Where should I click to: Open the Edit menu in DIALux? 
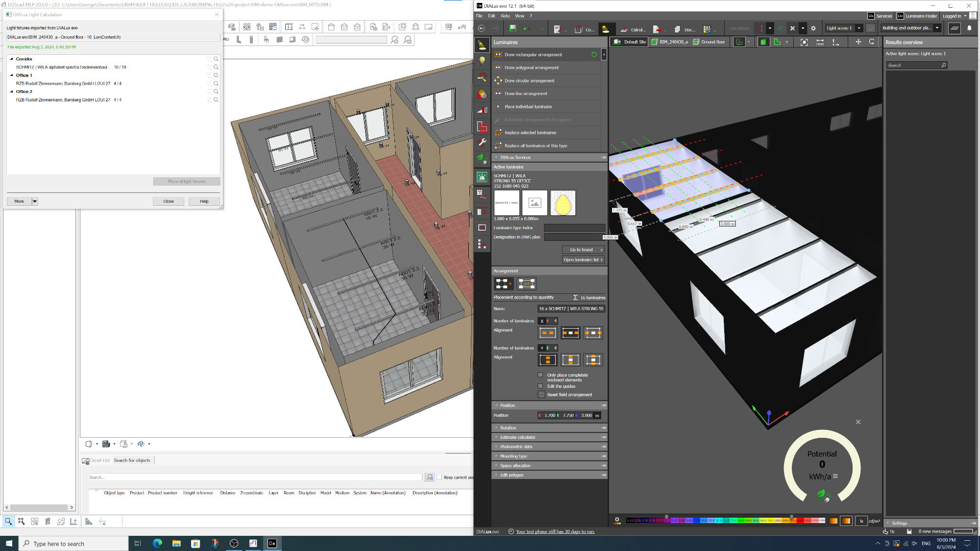coord(491,16)
